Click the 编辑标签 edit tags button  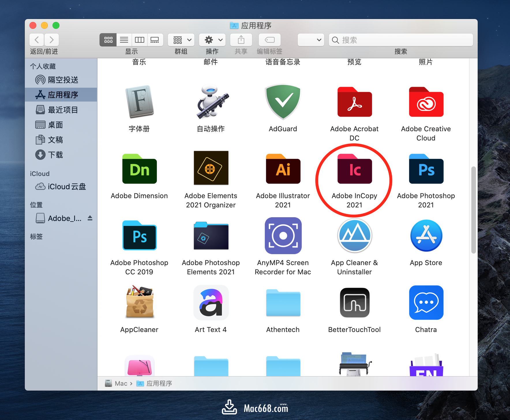270,40
